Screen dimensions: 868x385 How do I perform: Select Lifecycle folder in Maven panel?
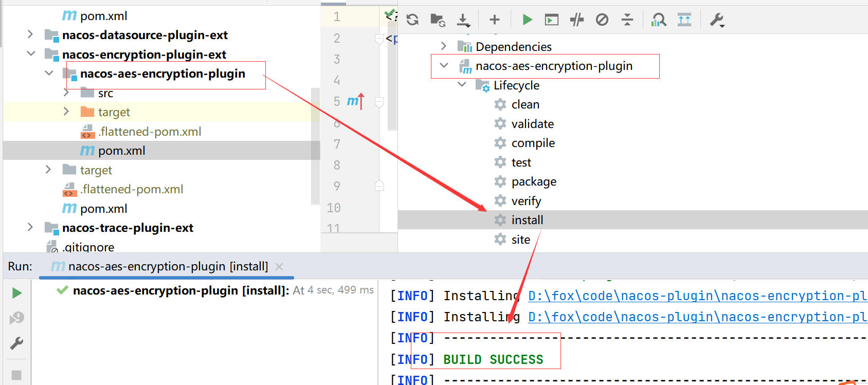coord(516,85)
